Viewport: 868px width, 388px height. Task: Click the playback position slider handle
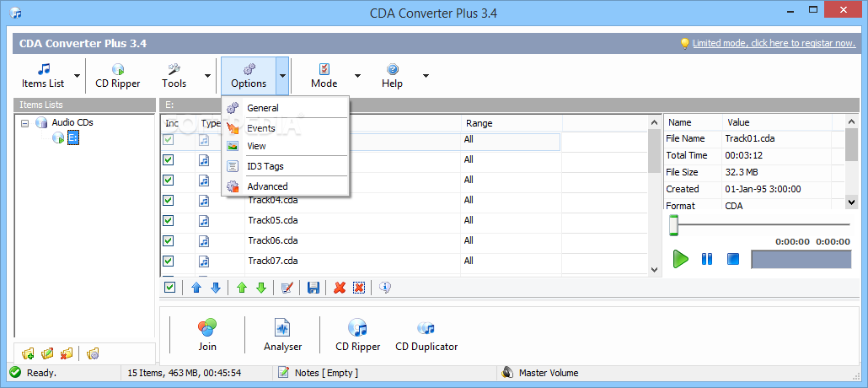point(673,224)
